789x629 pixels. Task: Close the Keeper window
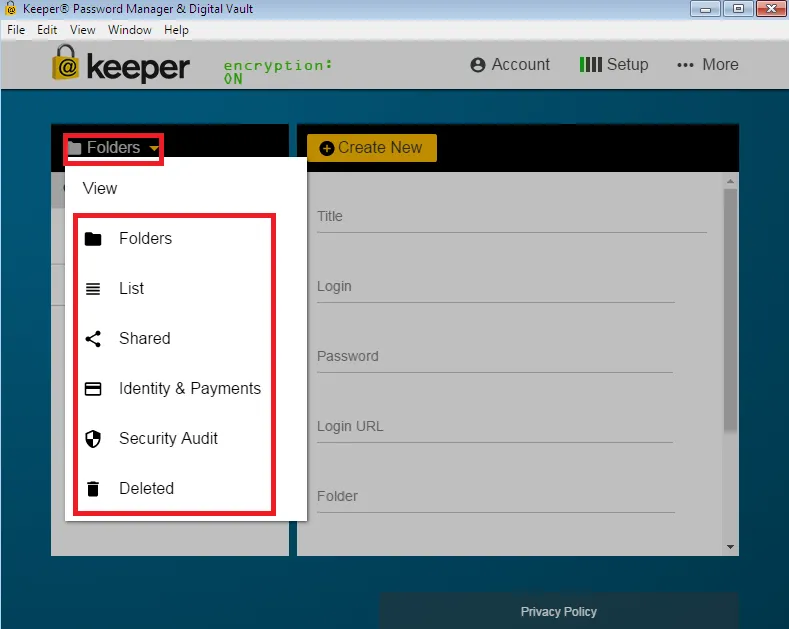771,9
